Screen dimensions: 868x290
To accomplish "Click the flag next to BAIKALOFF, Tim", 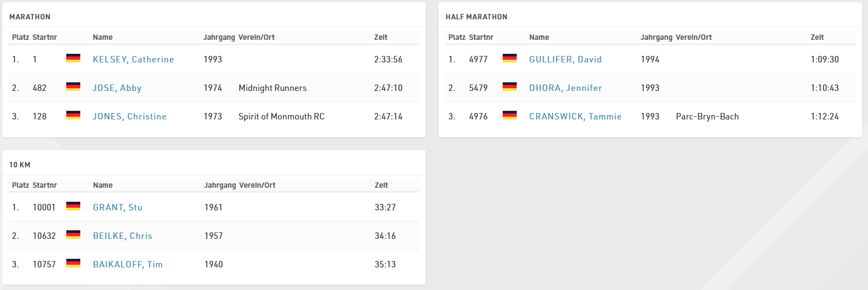I will 73,263.
